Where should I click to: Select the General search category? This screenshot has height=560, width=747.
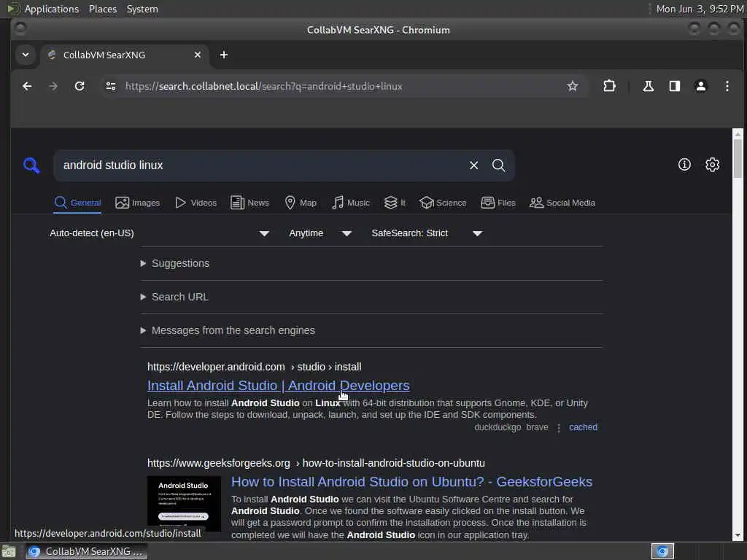click(x=77, y=203)
